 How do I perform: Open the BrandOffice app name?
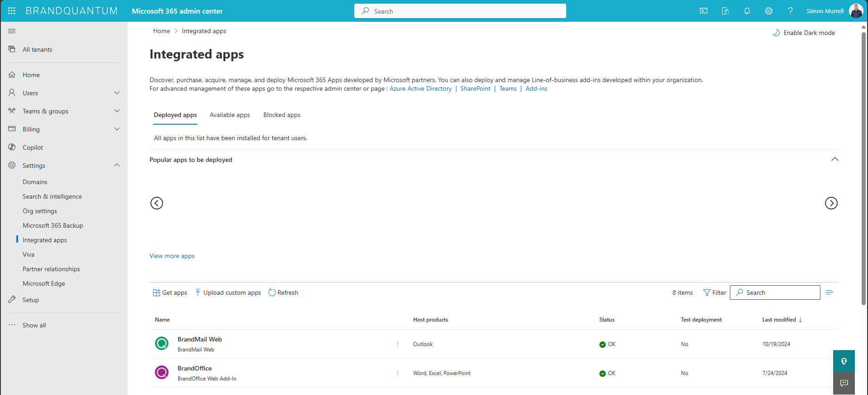pos(195,368)
